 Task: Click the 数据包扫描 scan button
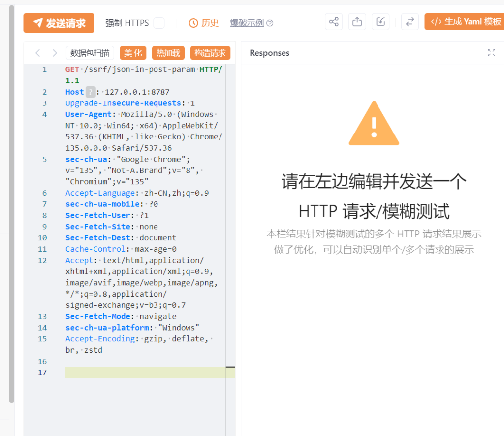[x=90, y=53]
